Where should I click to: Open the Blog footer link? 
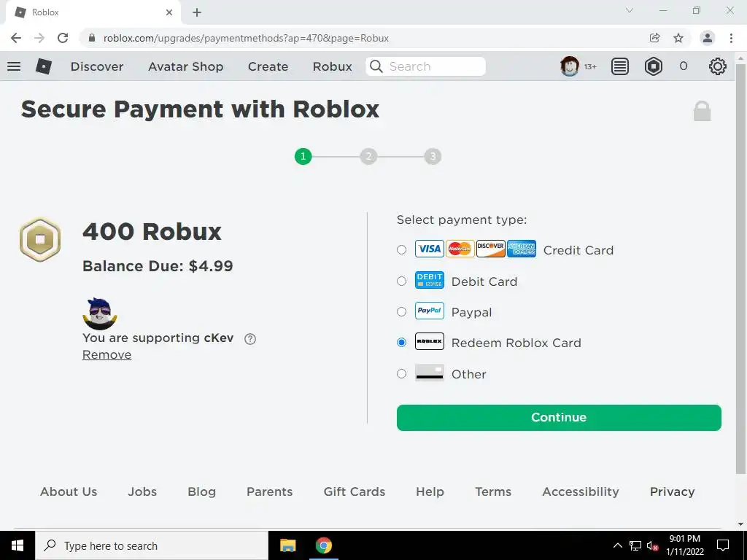[201, 491]
